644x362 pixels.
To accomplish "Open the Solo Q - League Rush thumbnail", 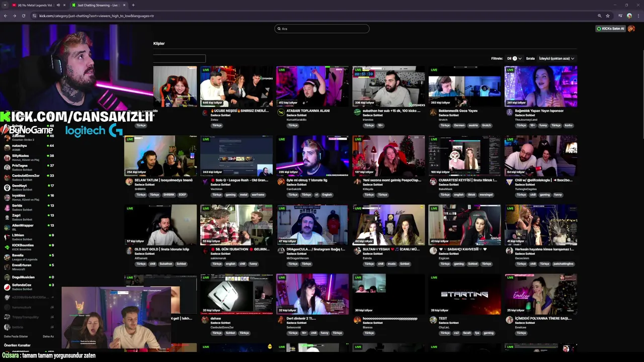I will tap(236, 155).
